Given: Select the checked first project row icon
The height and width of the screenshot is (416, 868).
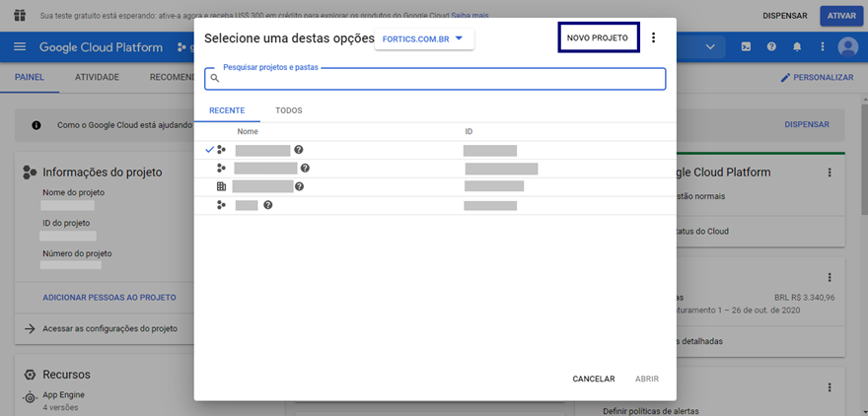Looking at the screenshot, I should point(221,150).
